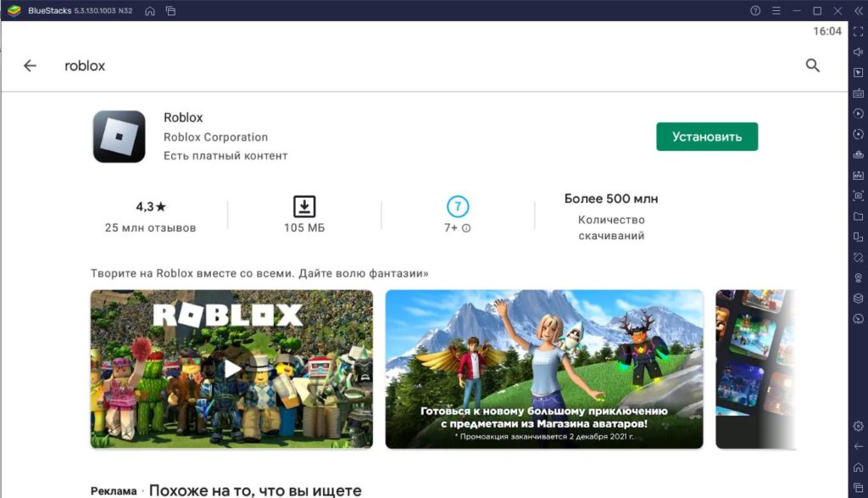The height and width of the screenshot is (498, 868).
Task: Open the Roblox app icon
Action: [119, 137]
